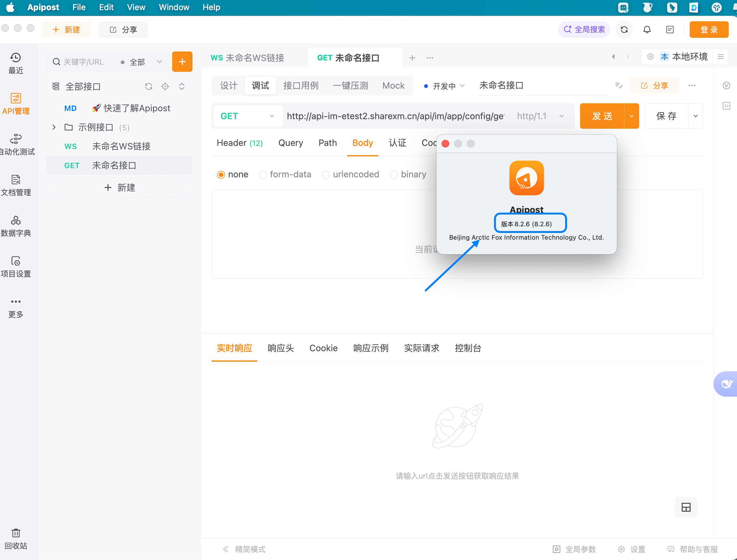Expand the 示例接口 folder

(54, 127)
